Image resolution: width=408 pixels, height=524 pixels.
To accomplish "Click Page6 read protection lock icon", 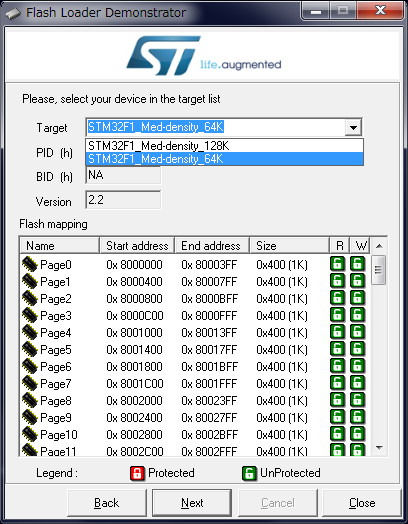I will pyautogui.click(x=337, y=366).
